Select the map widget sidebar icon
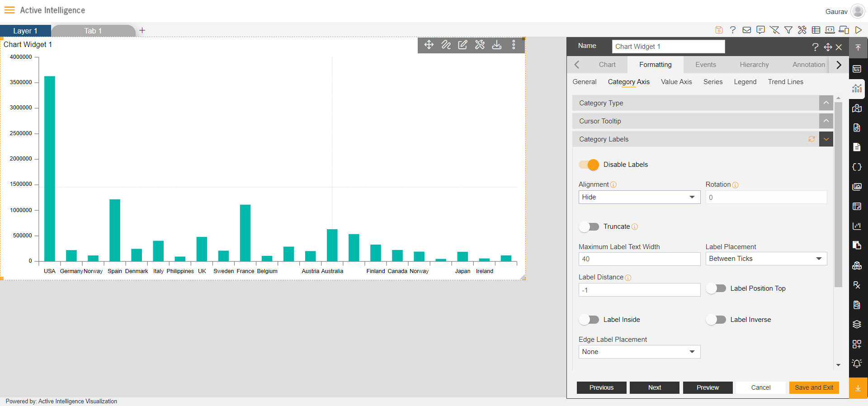This screenshot has width=868, height=406. coord(857,108)
